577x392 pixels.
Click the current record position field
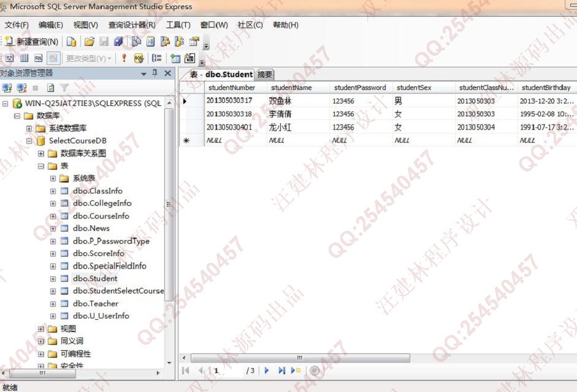227,371
